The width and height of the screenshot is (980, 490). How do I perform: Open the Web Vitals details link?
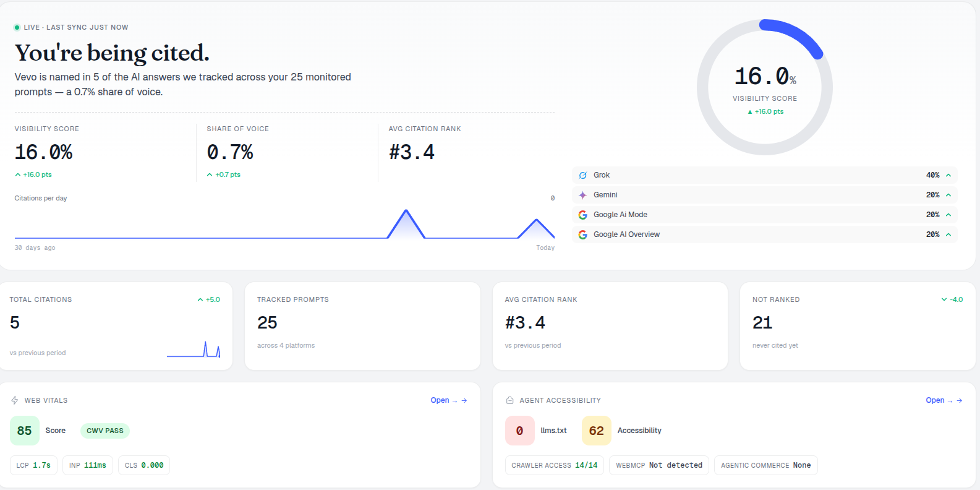pyautogui.click(x=449, y=400)
